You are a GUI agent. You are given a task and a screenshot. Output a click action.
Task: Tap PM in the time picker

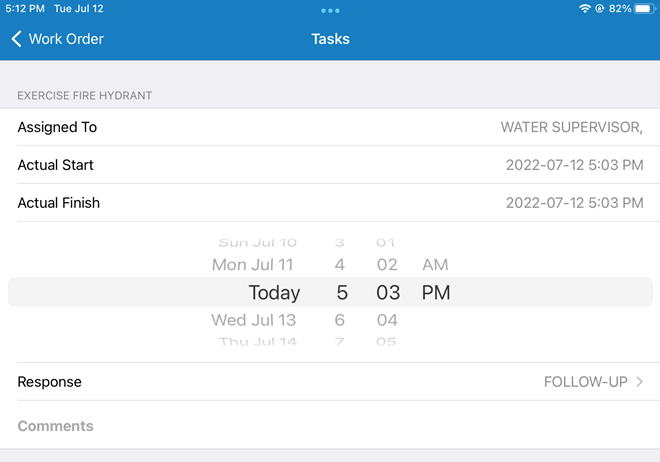pos(436,293)
